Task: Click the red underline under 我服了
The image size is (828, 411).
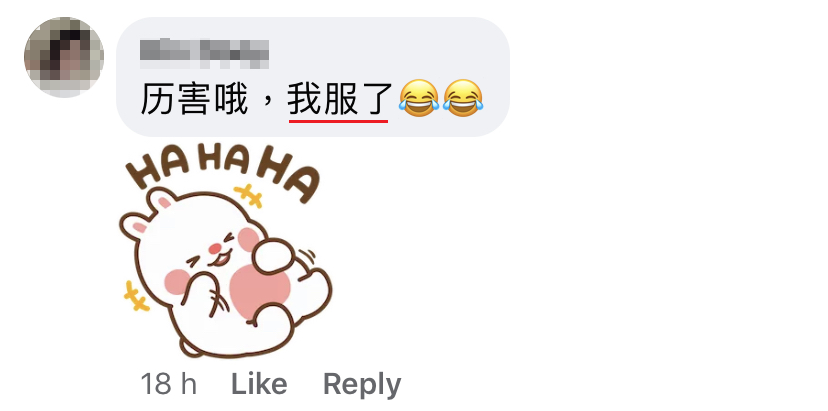Action: click(338, 120)
